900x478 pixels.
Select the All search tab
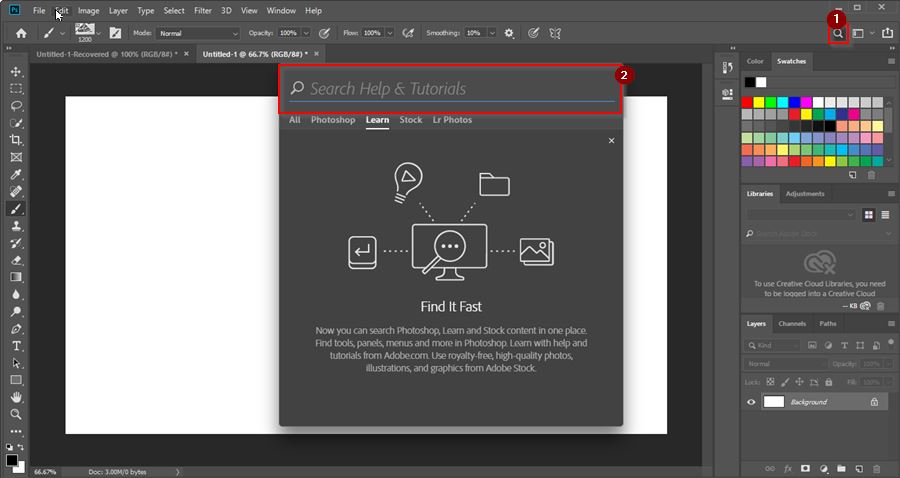(294, 120)
